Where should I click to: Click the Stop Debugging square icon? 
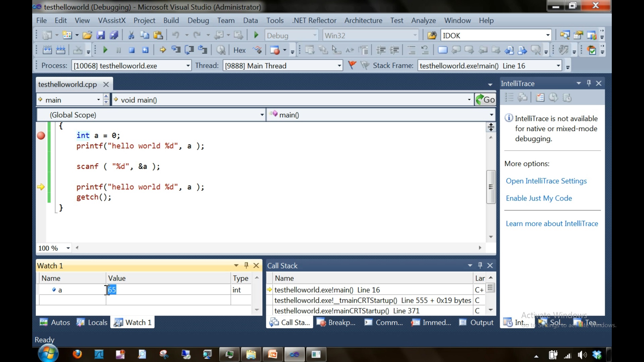click(132, 50)
